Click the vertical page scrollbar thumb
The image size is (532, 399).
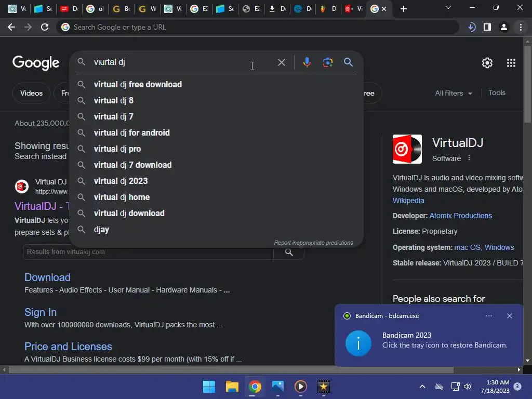point(527,84)
